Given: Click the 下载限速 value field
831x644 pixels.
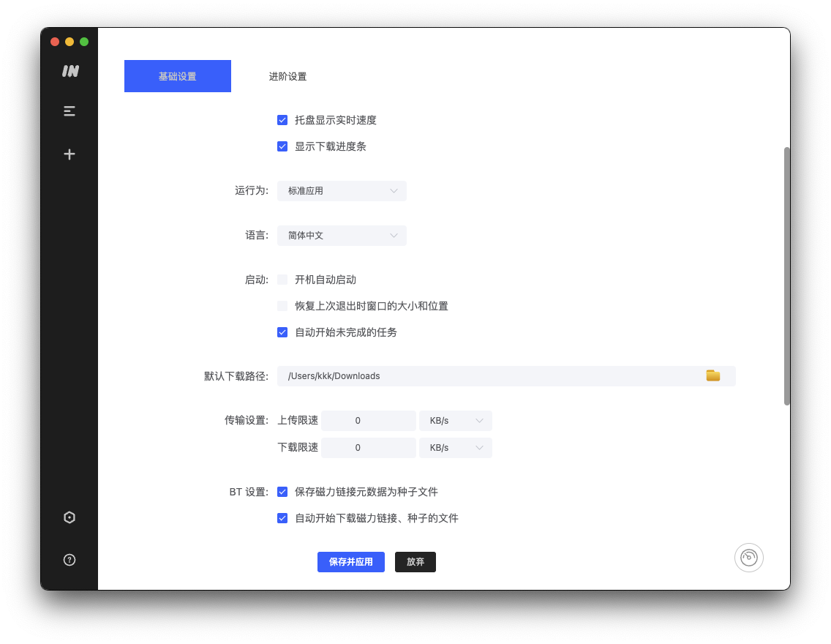Looking at the screenshot, I should click(x=369, y=447).
